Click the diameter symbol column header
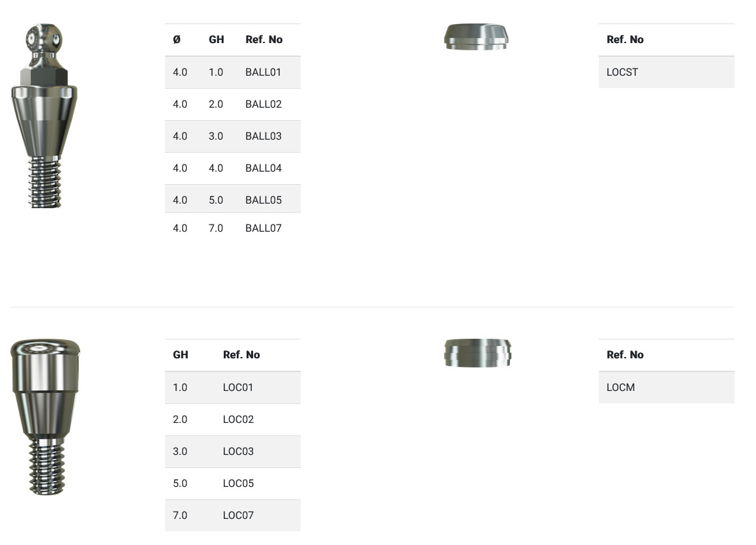Viewport: 756px width, 545px height. (x=177, y=40)
